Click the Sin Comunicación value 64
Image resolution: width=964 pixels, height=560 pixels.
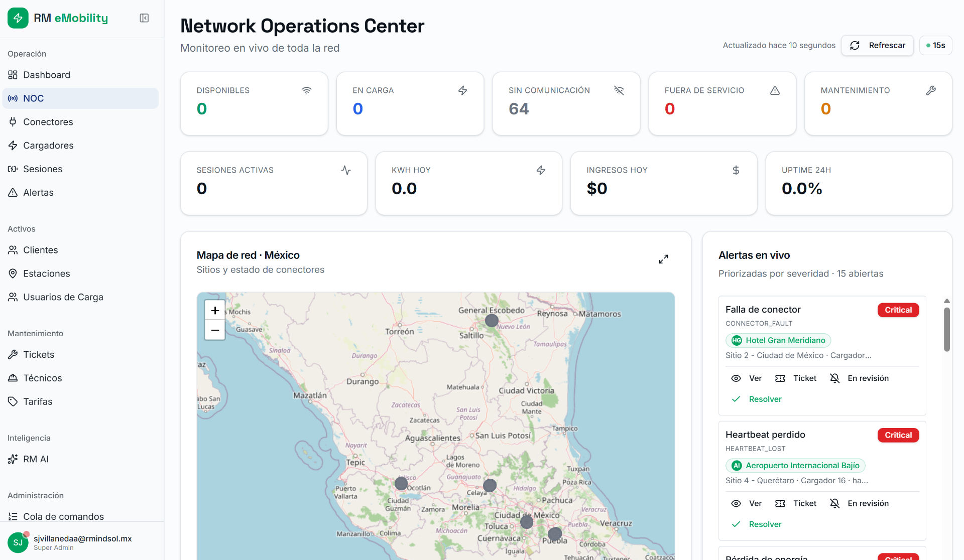pyautogui.click(x=519, y=109)
